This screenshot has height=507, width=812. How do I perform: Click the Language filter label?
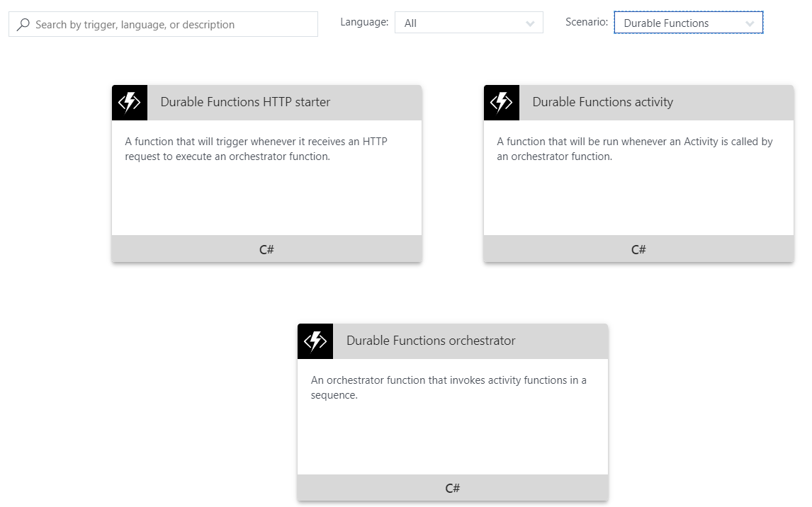click(x=364, y=22)
